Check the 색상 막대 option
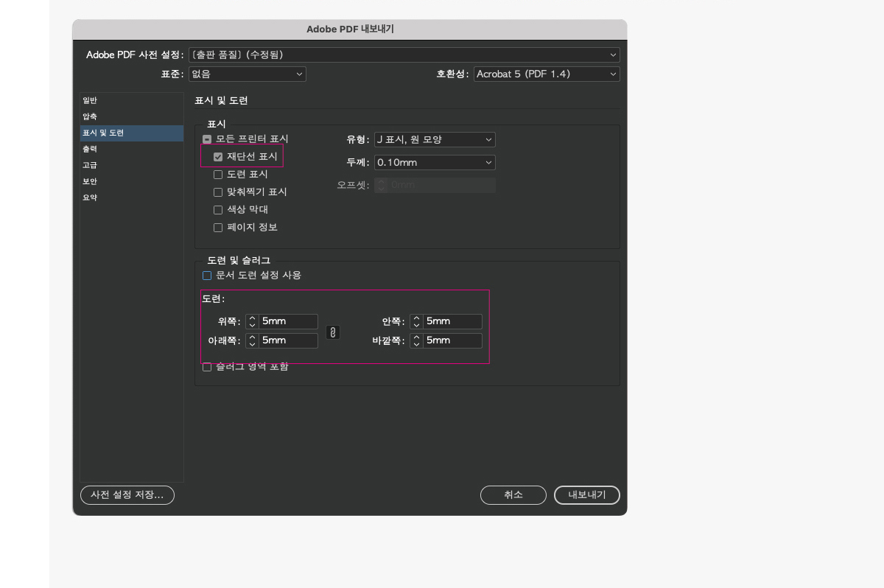The width and height of the screenshot is (884, 588). point(218,209)
